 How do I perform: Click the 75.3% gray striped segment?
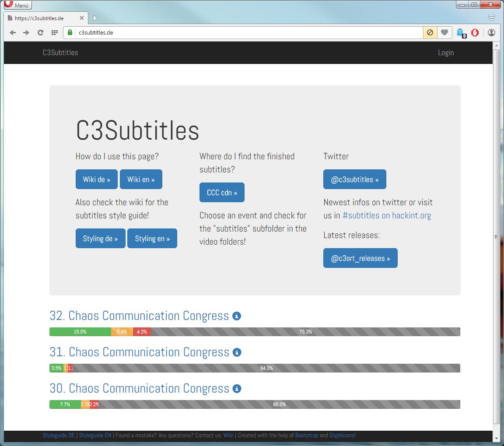[305, 331]
